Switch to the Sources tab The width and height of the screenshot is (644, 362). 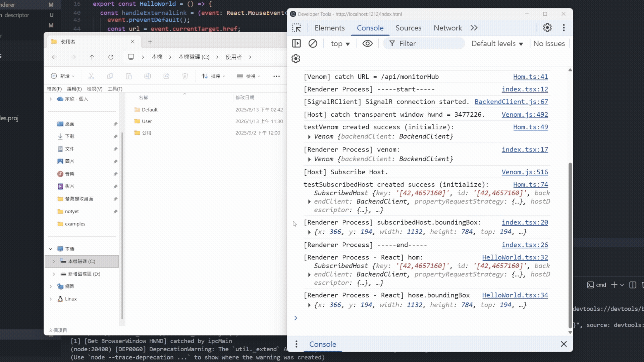coord(408,28)
